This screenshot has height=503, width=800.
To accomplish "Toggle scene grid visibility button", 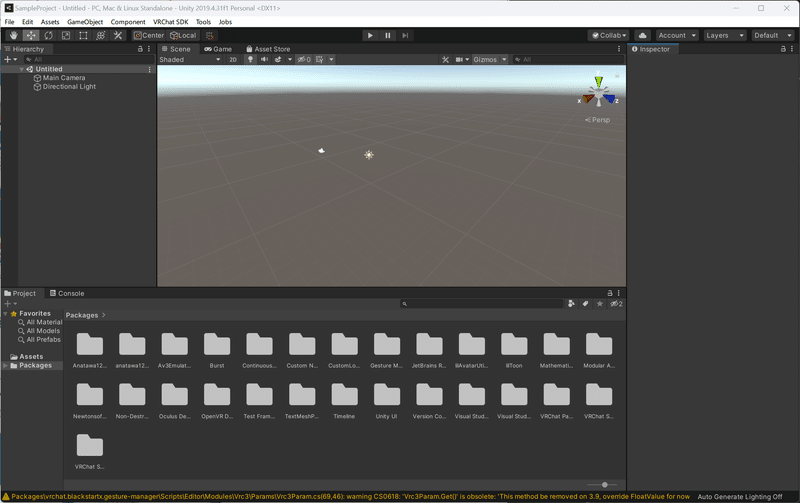I will 319,60.
